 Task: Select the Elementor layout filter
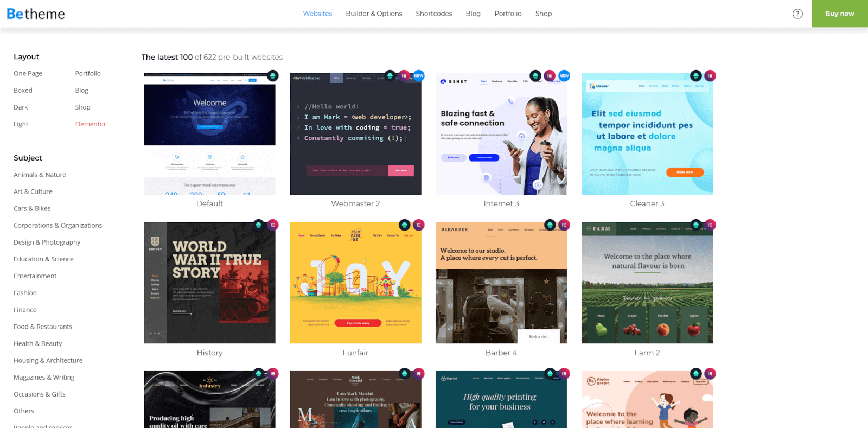click(x=91, y=124)
